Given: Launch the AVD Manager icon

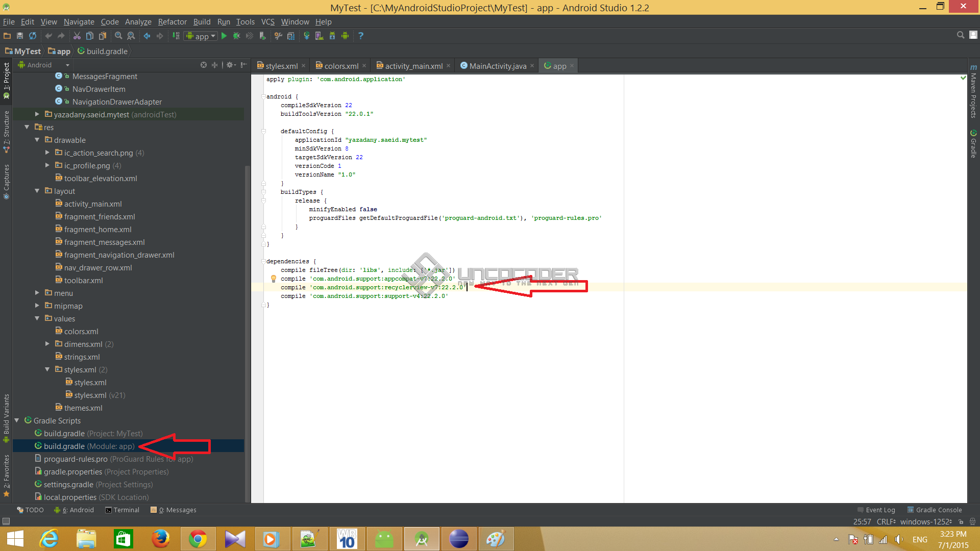Looking at the screenshot, I should tap(320, 36).
